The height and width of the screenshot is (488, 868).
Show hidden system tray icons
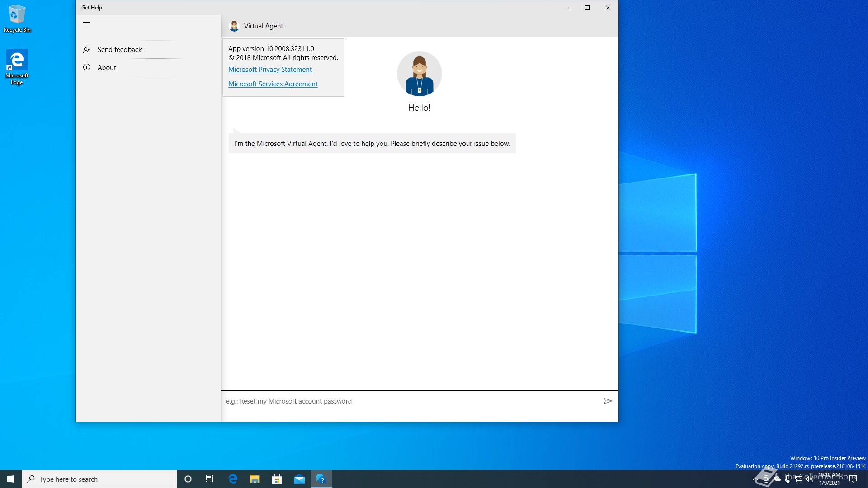point(755,479)
